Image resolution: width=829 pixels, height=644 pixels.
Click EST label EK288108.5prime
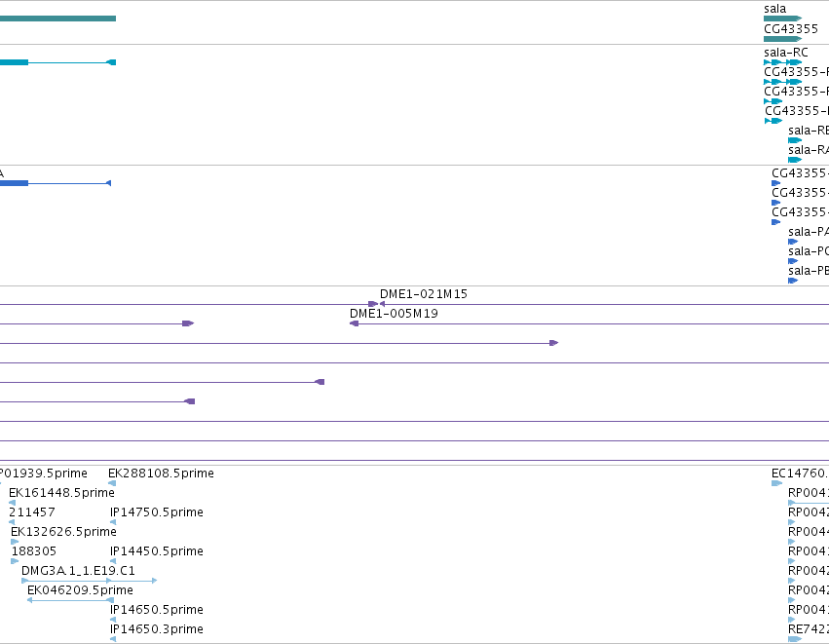tap(161, 474)
